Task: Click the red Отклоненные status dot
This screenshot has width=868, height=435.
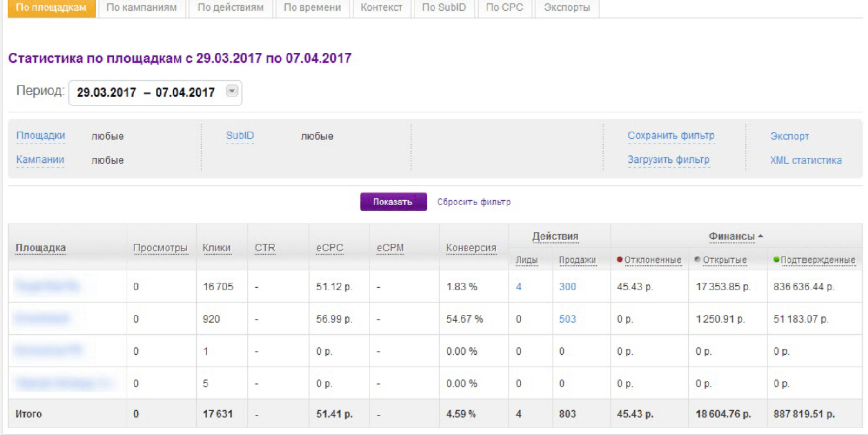Action: 620,259
